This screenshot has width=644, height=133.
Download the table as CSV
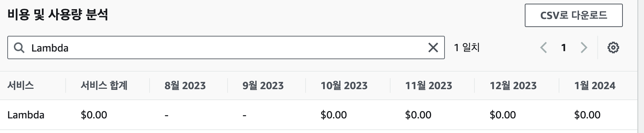pyautogui.click(x=574, y=15)
